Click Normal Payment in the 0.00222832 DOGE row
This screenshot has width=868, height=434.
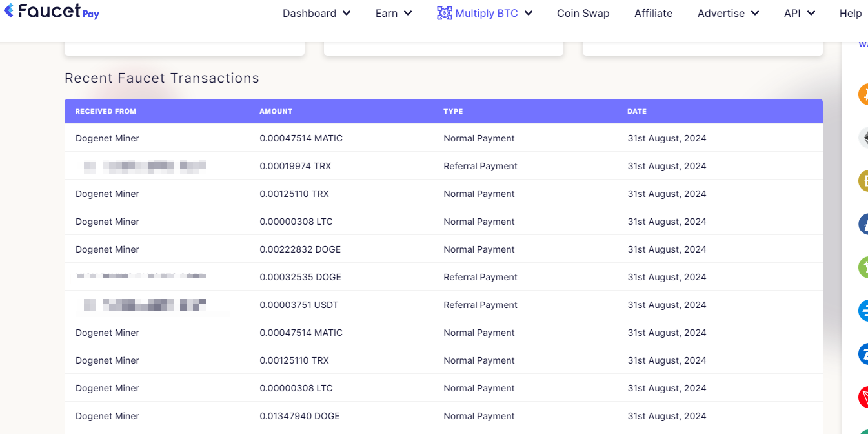pyautogui.click(x=479, y=249)
